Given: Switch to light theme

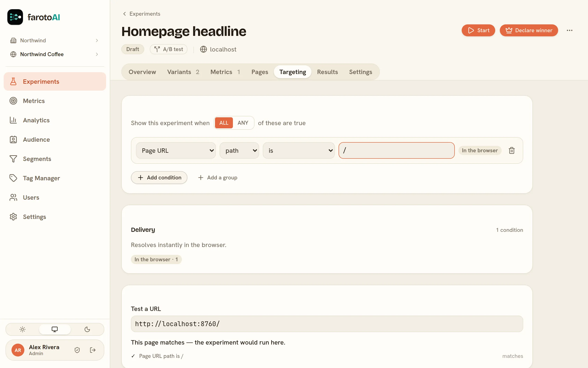Looking at the screenshot, I should (x=23, y=329).
